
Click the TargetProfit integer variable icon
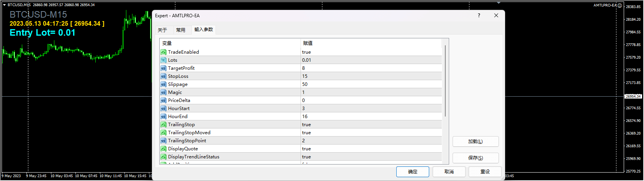click(x=163, y=68)
